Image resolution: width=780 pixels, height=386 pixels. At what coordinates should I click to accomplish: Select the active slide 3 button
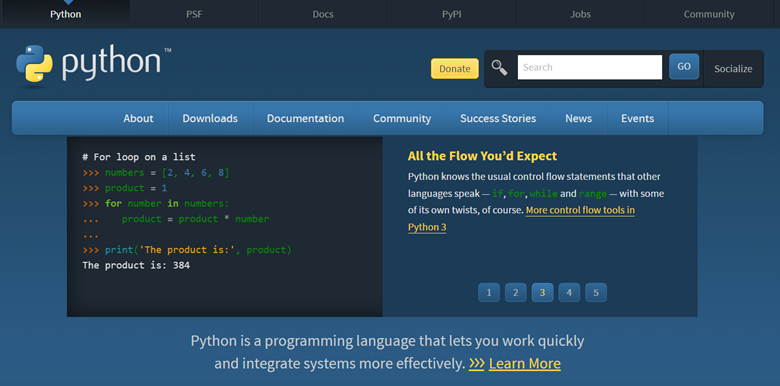click(542, 292)
